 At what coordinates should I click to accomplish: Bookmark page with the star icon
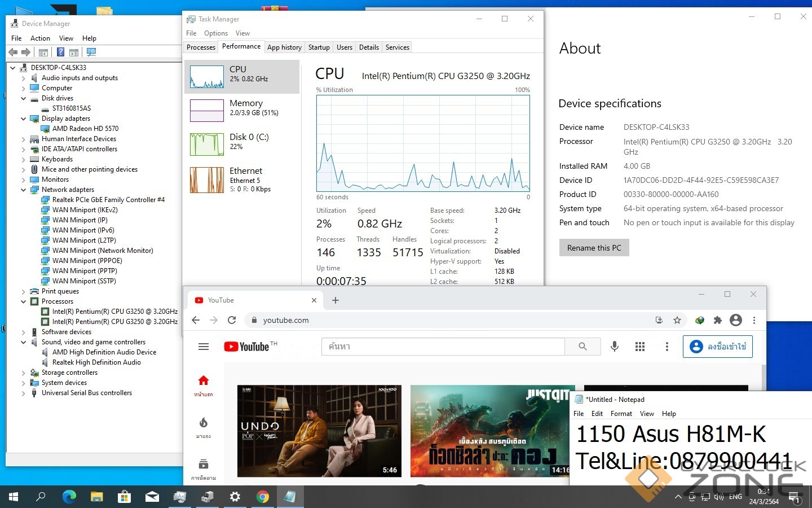[x=677, y=320]
